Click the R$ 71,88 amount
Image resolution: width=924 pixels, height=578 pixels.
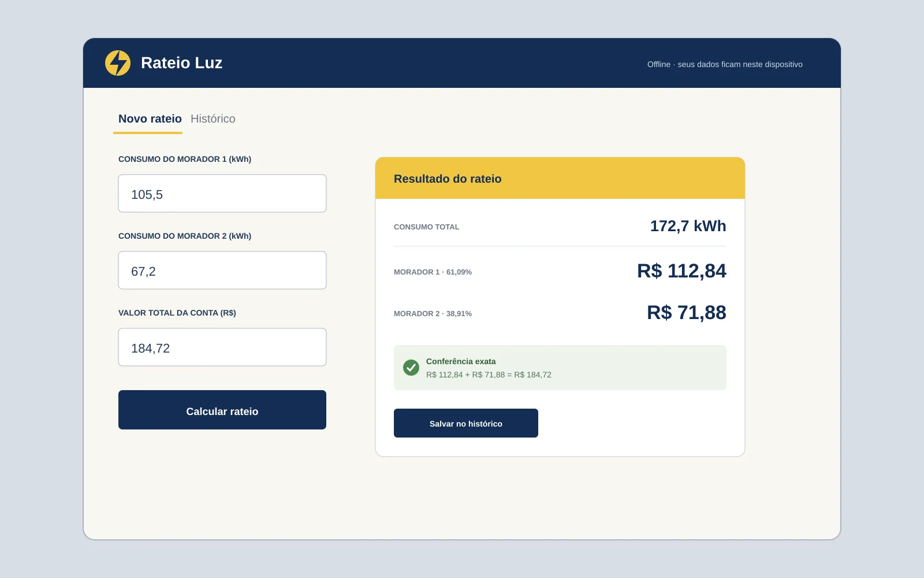coord(687,313)
